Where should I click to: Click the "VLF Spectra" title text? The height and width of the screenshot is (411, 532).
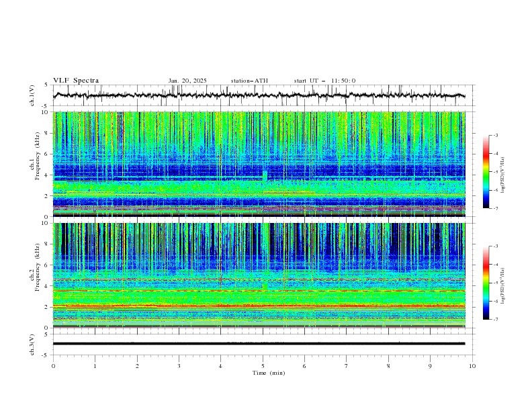point(76,81)
